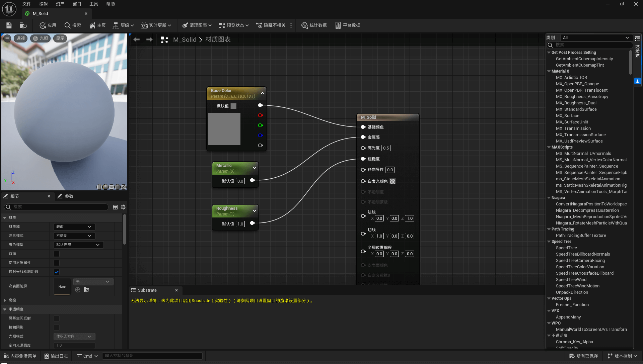Collapse the Material X category

click(549, 71)
